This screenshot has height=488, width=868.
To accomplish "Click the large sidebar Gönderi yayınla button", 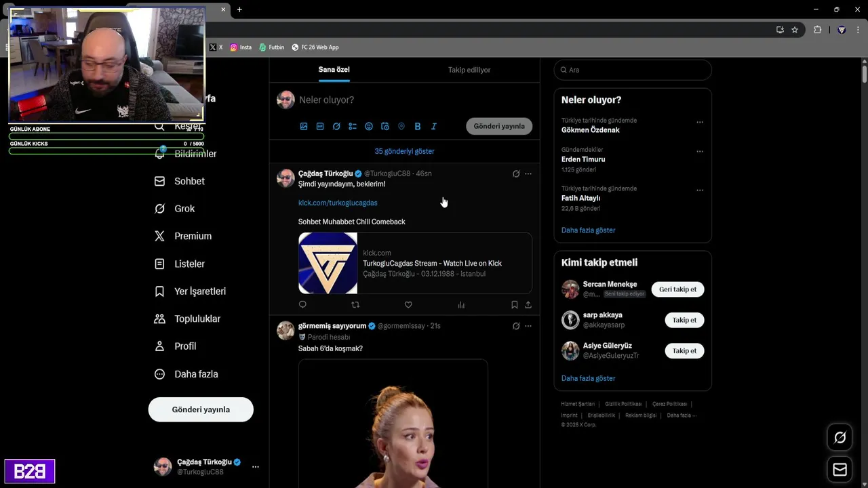I will [201, 409].
